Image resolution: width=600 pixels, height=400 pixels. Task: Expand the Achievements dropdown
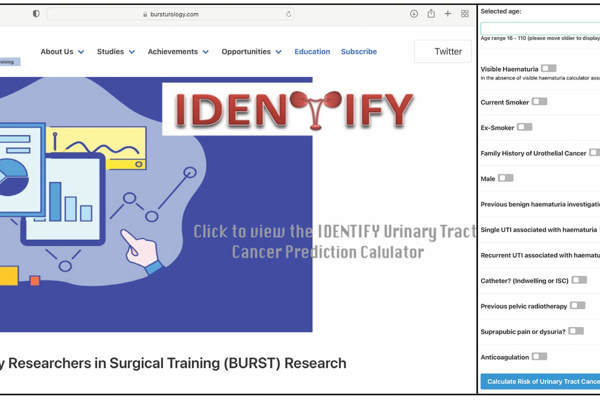178,52
